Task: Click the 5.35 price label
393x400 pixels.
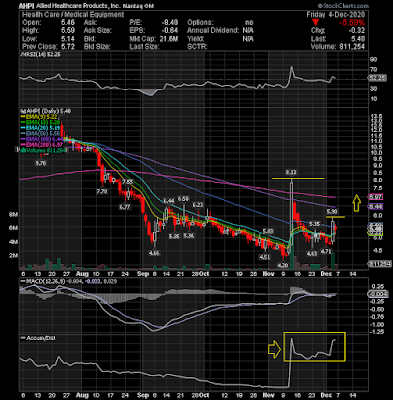Action: point(315,224)
